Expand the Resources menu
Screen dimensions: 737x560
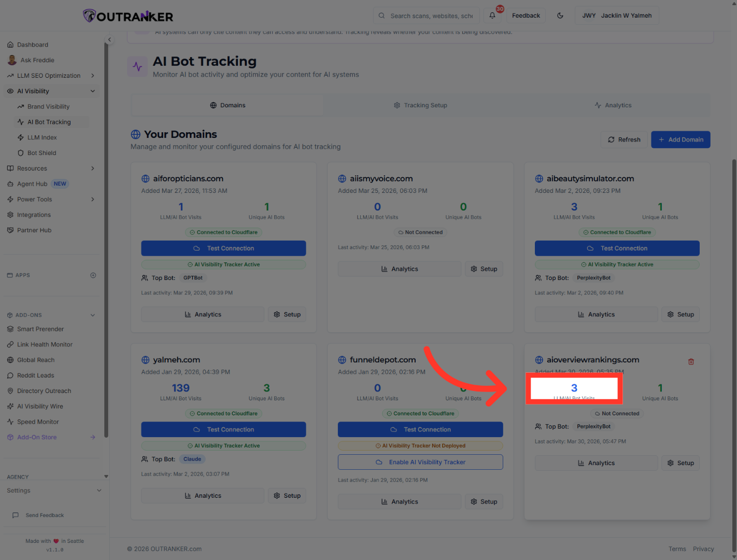93,169
